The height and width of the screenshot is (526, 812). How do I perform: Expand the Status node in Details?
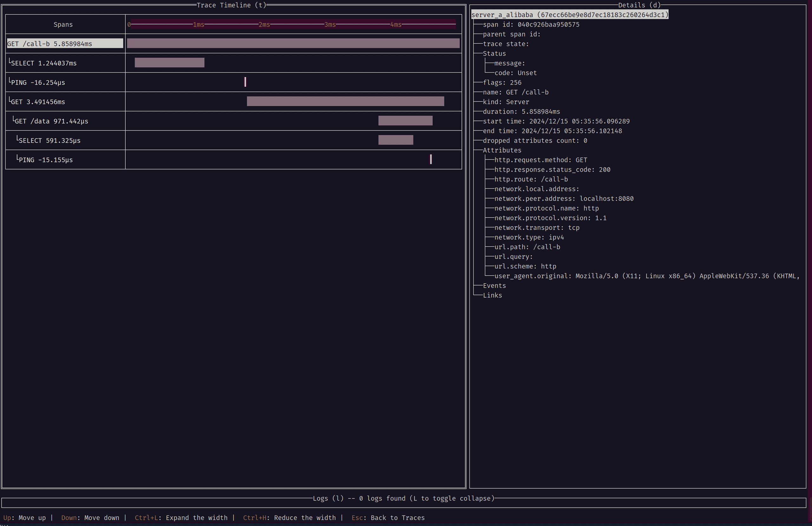pos(494,53)
